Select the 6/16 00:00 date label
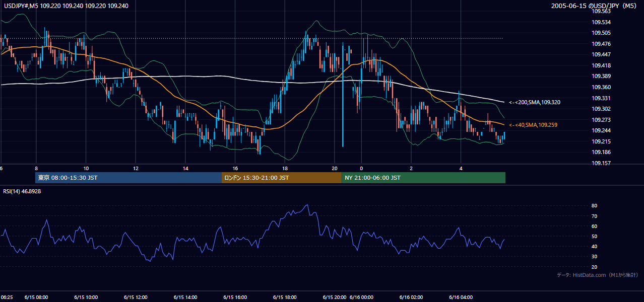644x302 pixels. click(x=361, y=297)
